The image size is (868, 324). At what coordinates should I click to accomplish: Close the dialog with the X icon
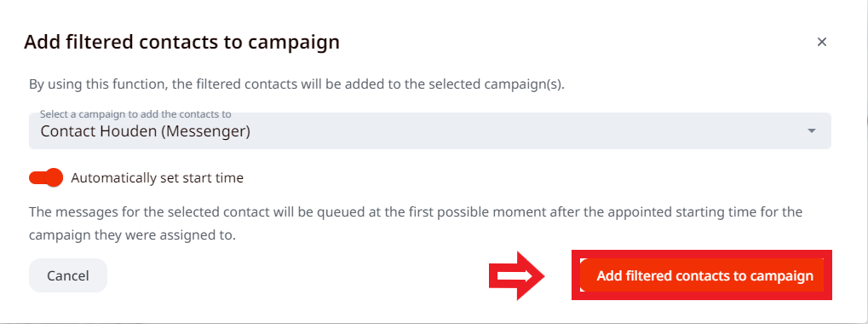tap(821, 42)
